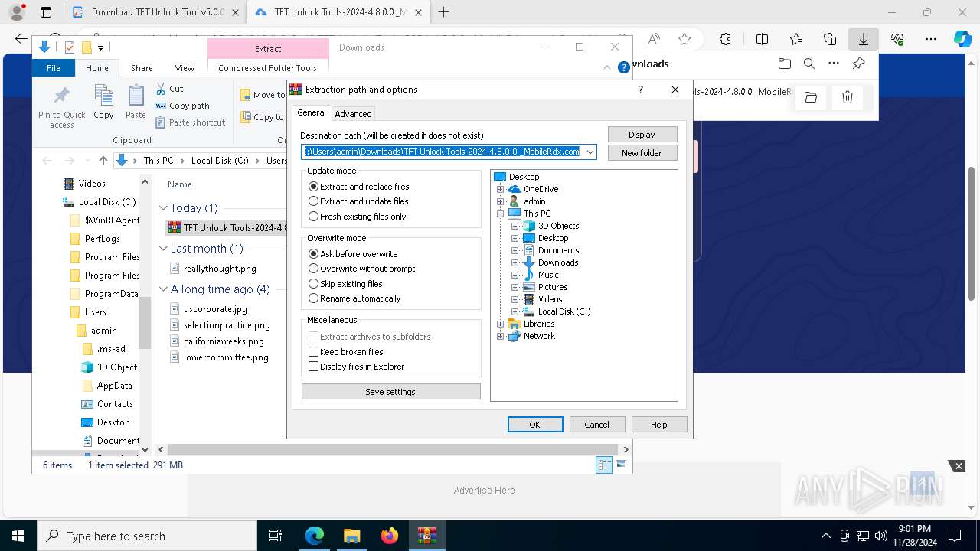980x551 pixels.
Task: Expand Downloads node in folder tree
Action: pyautogui.click(x=515, y=262)
